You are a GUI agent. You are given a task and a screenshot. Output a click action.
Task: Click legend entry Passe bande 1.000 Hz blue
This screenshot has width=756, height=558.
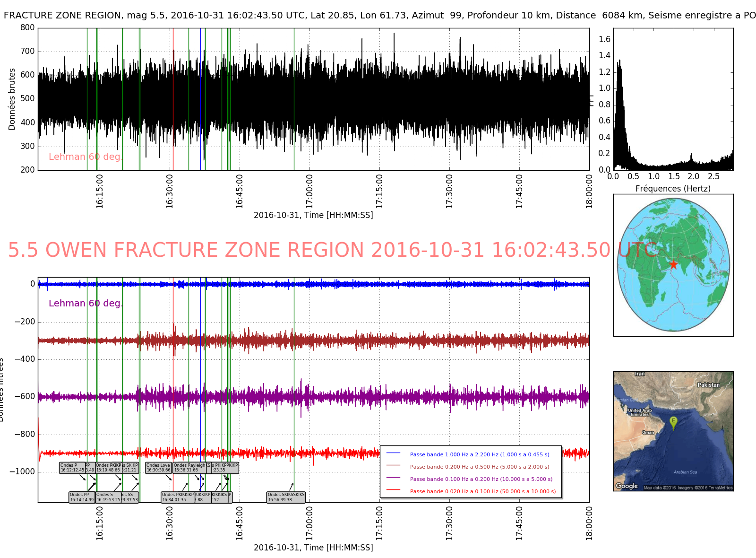[479, 454]
